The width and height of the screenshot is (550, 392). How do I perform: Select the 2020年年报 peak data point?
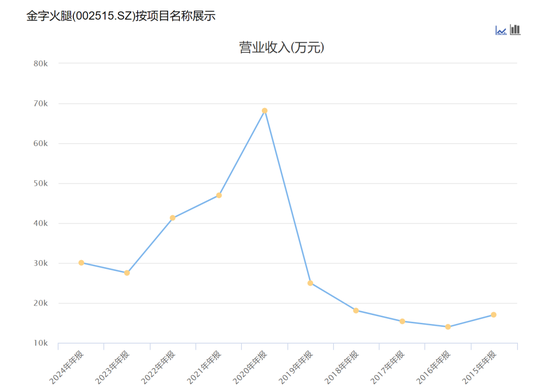click(x=265, y=111)
